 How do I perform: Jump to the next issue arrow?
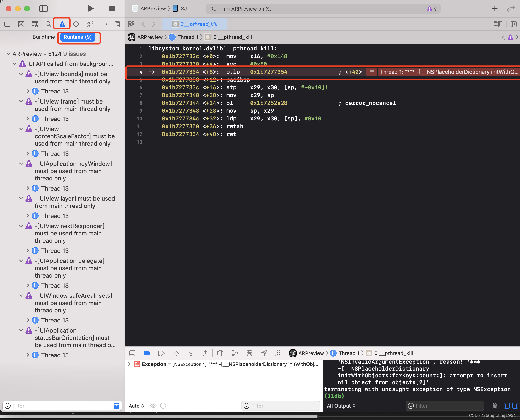point(517,37)
